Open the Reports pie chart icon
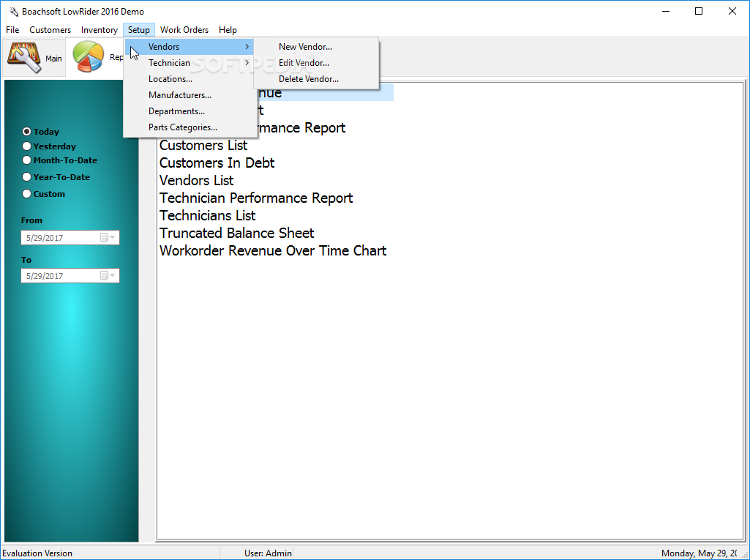Screen dimensions: 750x560 (x=89, y=57)
